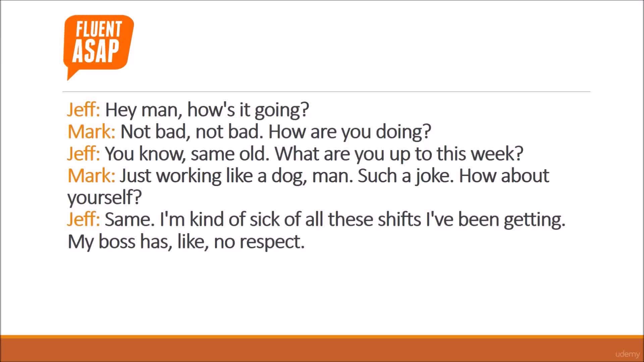Click the question 'What are you up to this week?'
Image resolution: width=644 pixels, height=362 pixels.
(x=399, y=154)
